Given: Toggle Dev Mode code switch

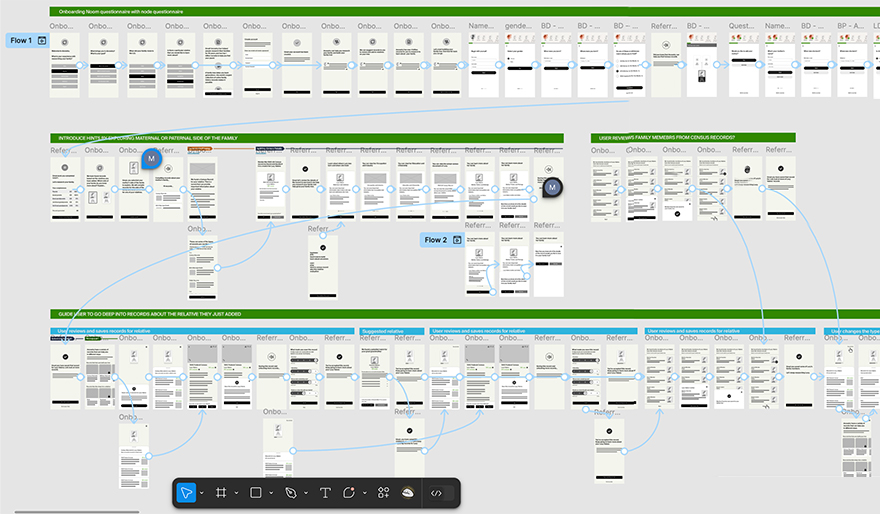Looking at the screenshot, I should 436,493.
